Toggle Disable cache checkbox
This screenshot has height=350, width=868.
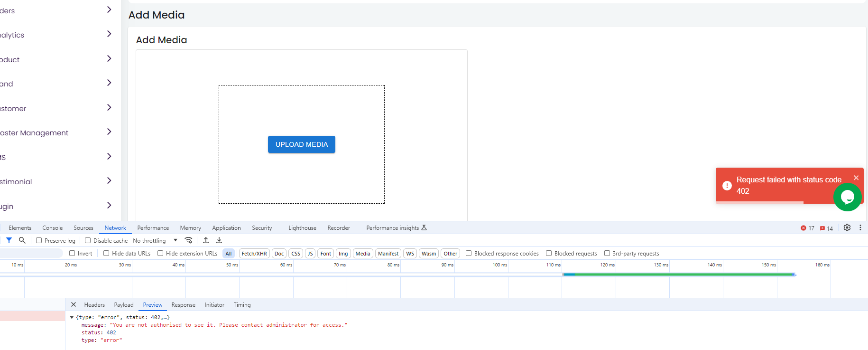(x=88, y=240)
